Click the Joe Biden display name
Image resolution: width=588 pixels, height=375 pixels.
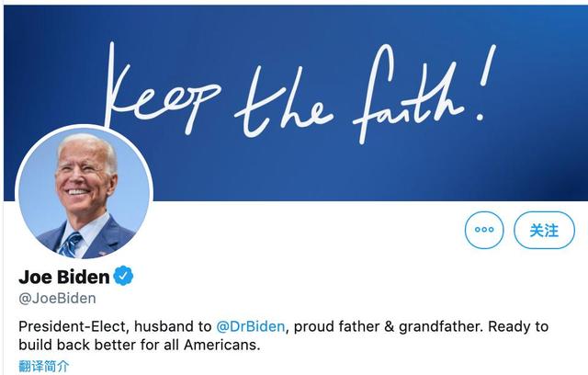64,277
